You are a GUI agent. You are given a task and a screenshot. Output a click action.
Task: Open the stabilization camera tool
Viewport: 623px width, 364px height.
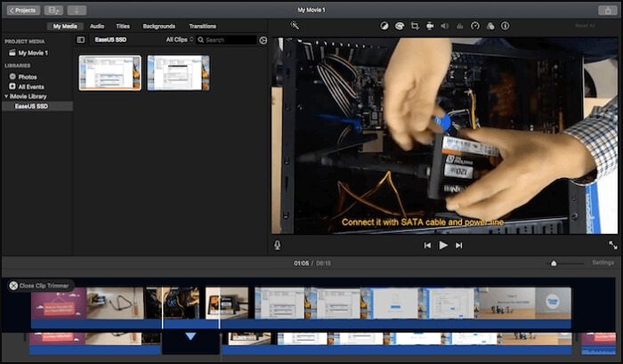coord(430,26)
